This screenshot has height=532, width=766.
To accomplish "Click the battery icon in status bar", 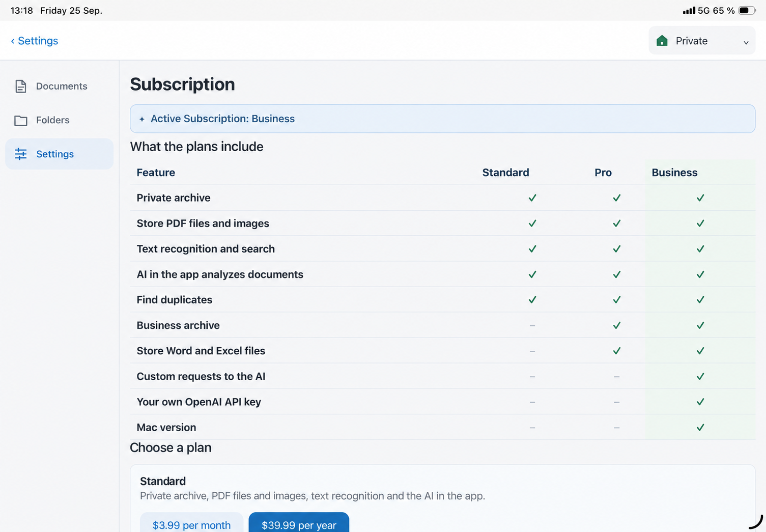I will [x=747, y=10].
